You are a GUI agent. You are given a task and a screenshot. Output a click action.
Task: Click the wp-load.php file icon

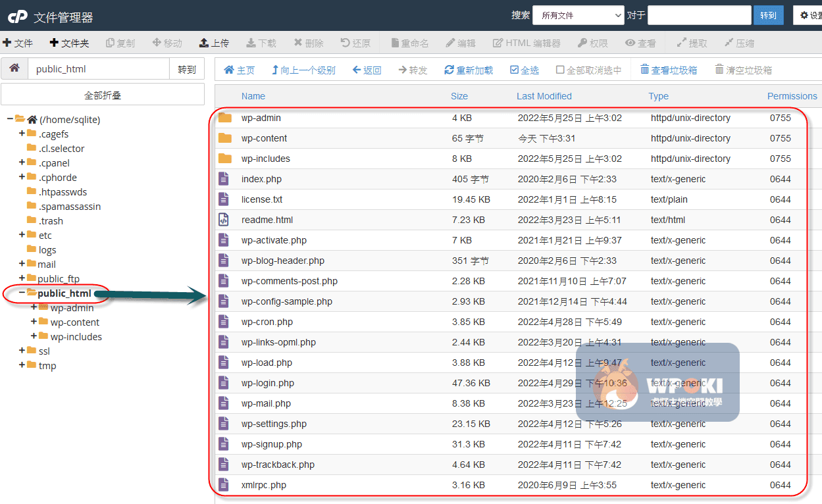(224, 363)
